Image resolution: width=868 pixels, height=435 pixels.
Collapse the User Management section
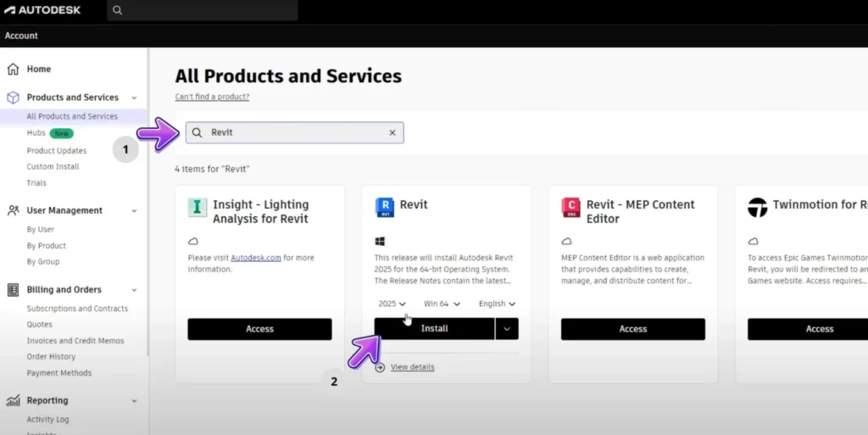click(x=134, y=211)
